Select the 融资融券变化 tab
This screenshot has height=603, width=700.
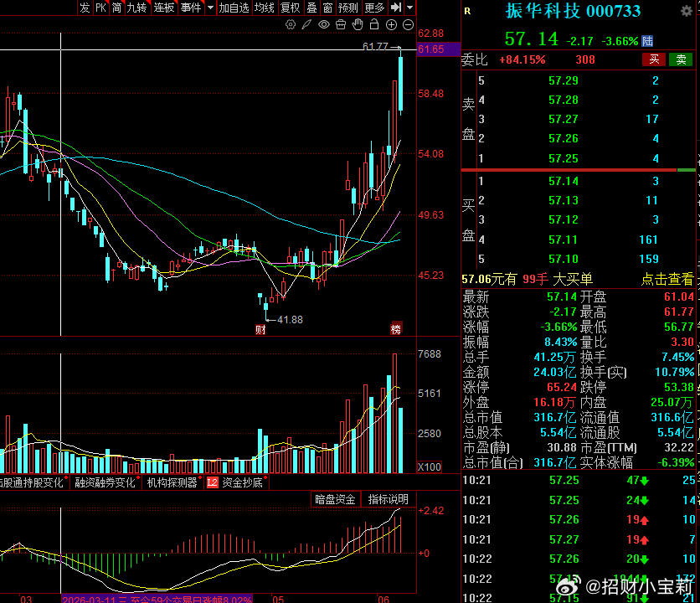click(106, 483)
